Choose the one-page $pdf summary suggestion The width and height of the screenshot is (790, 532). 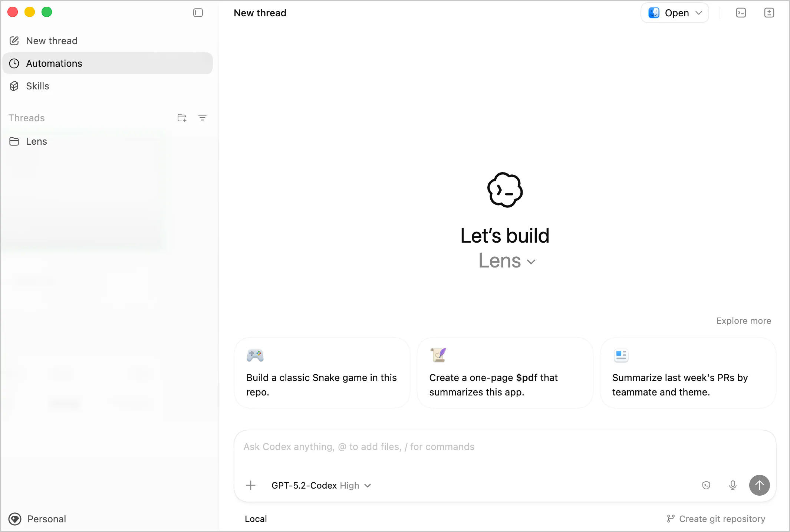click(x=505, y=373)
